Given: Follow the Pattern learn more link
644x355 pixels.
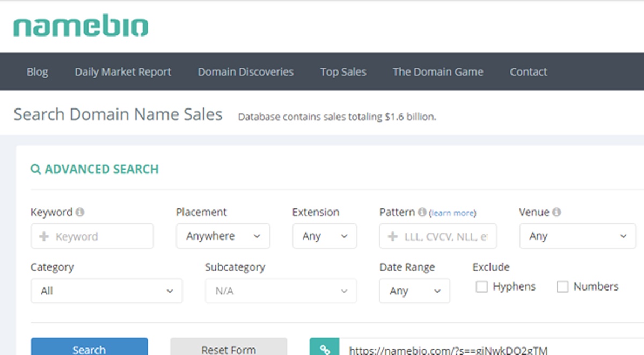Looking at the screenshot, I should coord(453,213).
